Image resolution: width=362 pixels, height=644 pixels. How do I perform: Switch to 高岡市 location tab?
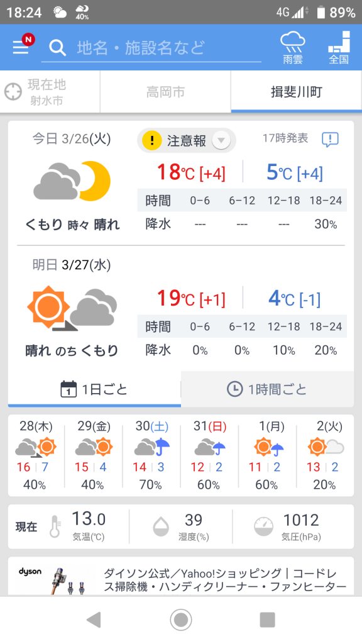[165, 92]
